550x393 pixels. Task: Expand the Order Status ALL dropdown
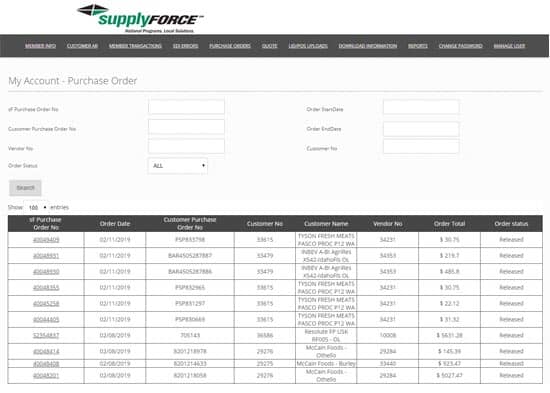(178, 166)
